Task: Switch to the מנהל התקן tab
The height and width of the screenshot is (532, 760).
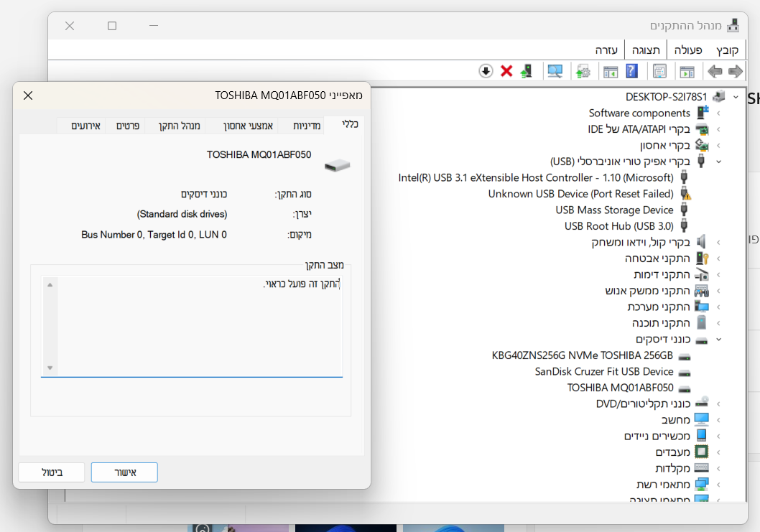Action: [180, 126]
